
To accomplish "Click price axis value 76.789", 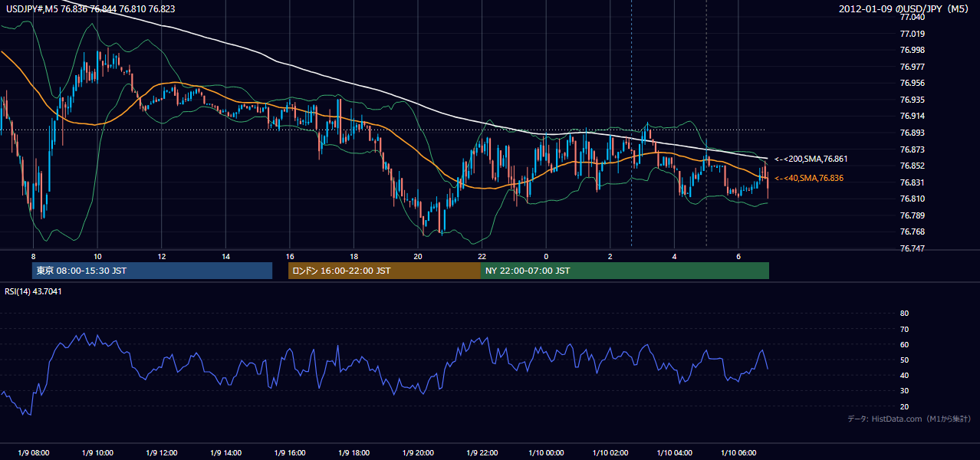I will pos(913,215).
